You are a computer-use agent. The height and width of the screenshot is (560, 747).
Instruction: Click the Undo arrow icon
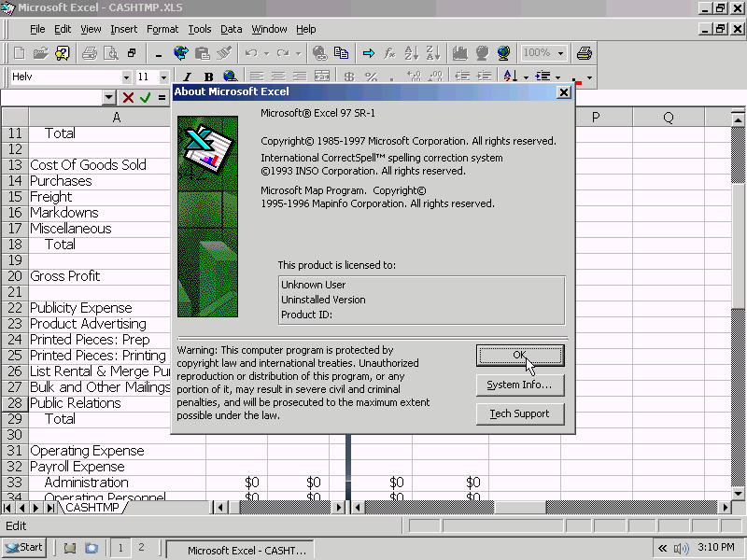(251, 53)
